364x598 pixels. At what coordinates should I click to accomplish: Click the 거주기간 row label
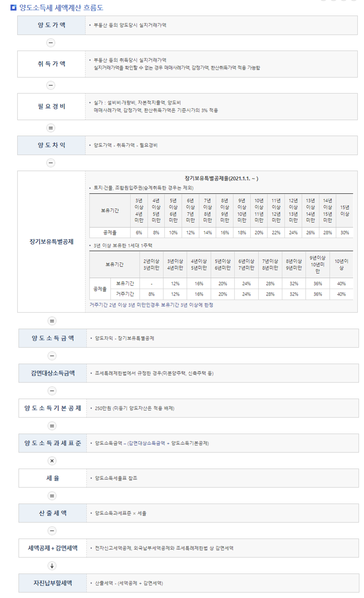tap(125, 294)
